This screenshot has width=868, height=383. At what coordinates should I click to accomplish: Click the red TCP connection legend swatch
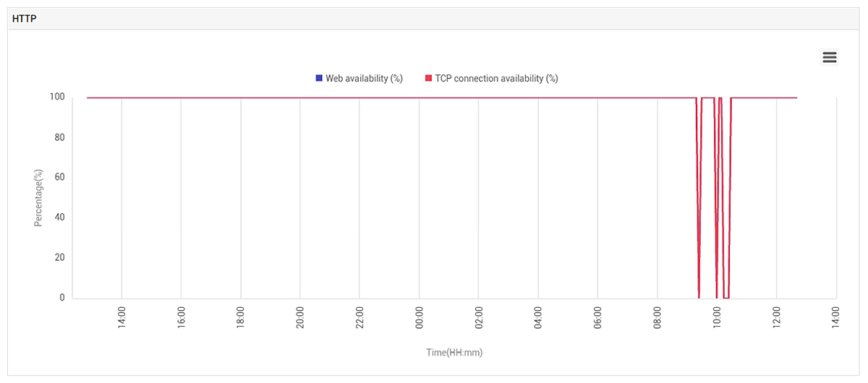click(x=428, y=78)
